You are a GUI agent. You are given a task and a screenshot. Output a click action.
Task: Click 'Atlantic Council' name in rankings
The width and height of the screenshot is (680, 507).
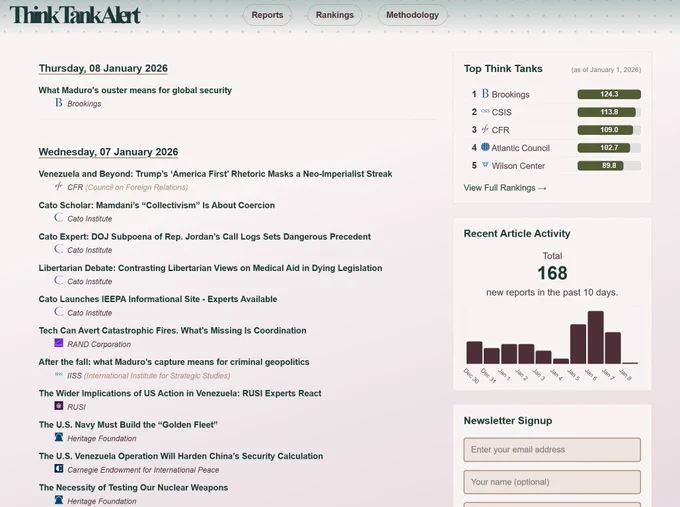pyautogui.click(x=520, y=148)
